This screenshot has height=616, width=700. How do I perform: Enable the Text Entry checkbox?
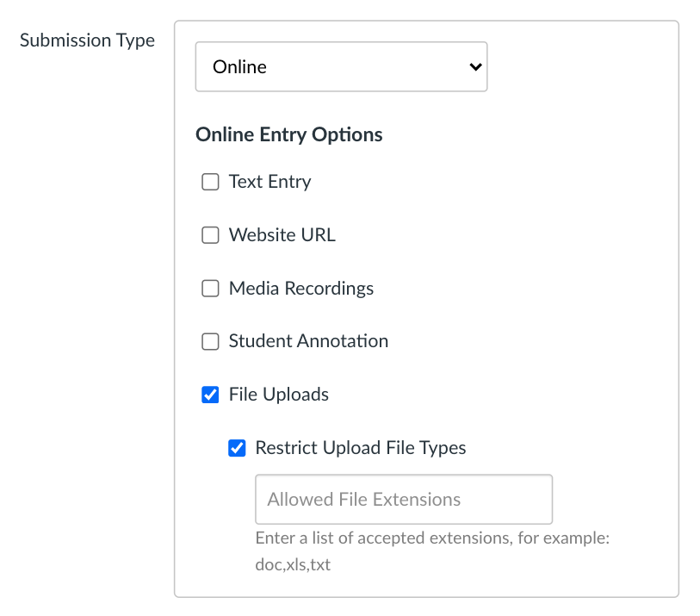(x=210, y=182)
